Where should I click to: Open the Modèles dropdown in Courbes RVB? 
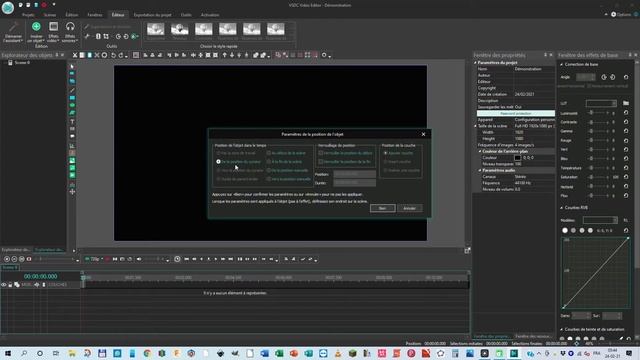tap(615, 220)
